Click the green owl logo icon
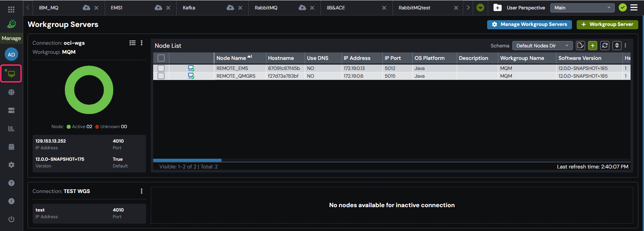This screenshot has height=231, width=644. coord(11,24)
